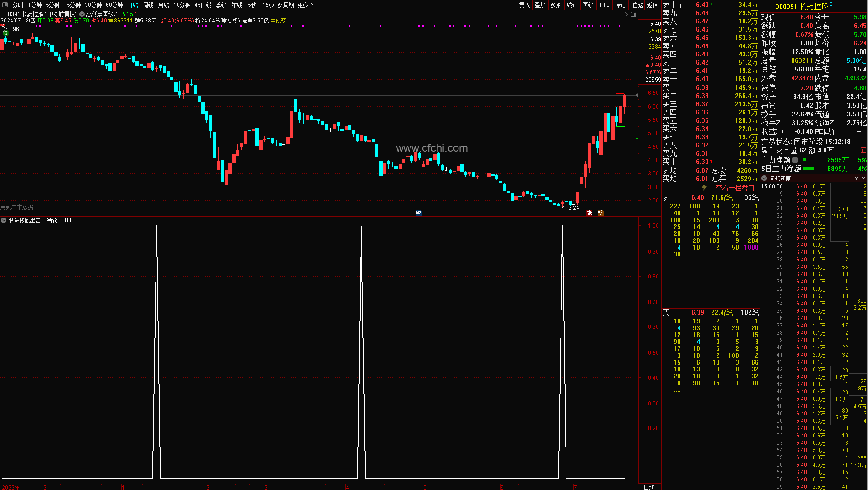Switch to 月线 monthly chart
The height and width of the screenshot is (490, 868).
[x=164, y=5]
